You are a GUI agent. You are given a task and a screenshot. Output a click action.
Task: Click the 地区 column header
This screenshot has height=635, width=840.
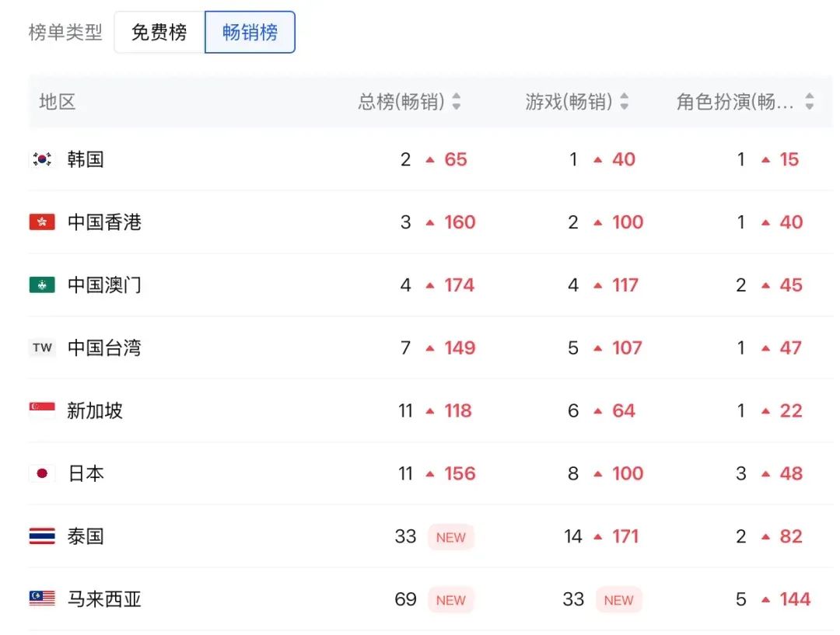(58, 102)
